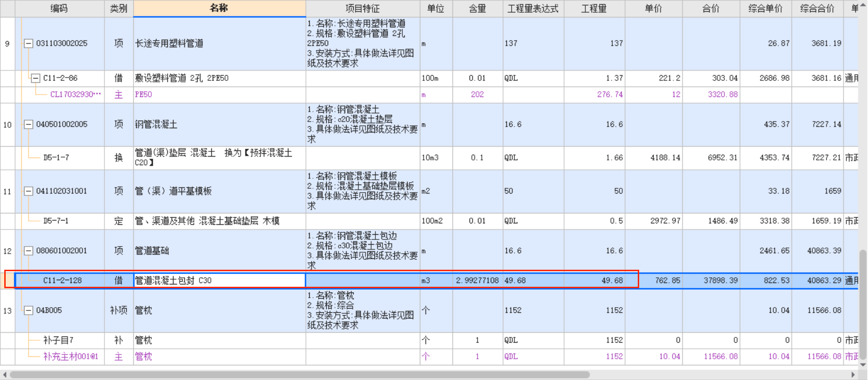Click the 综合单价 column header
Viewport: 868px width, 380px height.
coord(765,9)
